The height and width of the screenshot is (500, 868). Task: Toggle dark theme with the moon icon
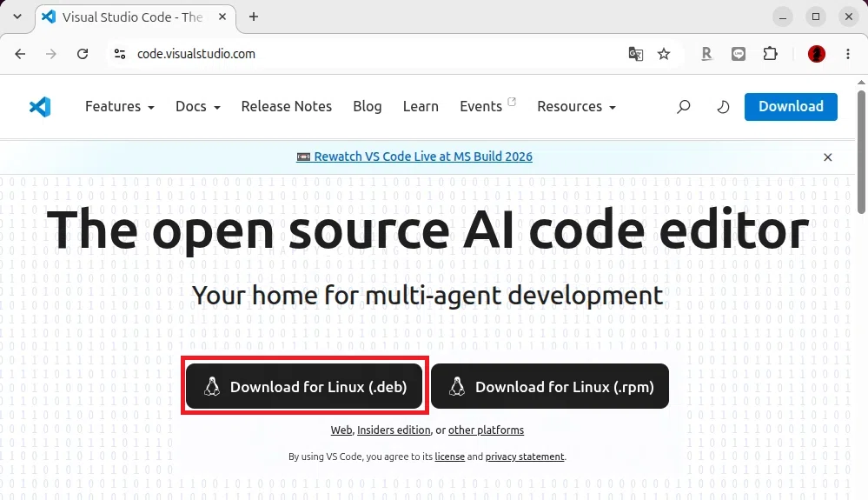pyautogui.click(x=723, y=106)
